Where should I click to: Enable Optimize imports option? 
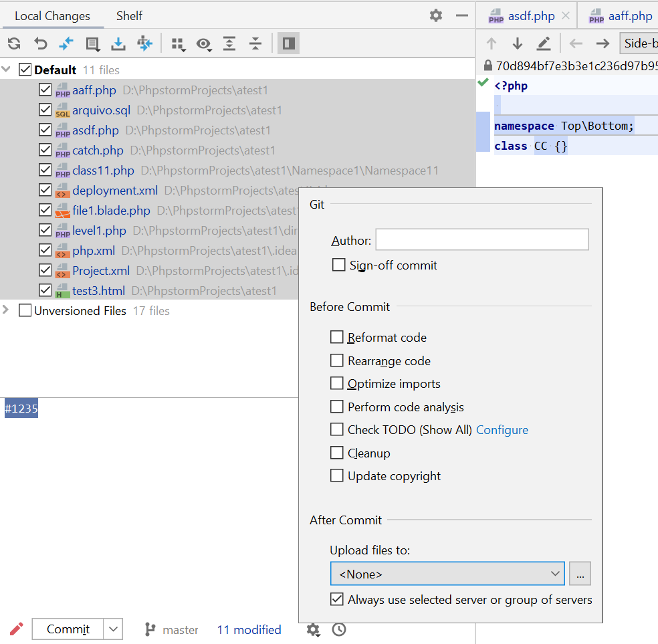pyautogui.click(x=336, y=383)
